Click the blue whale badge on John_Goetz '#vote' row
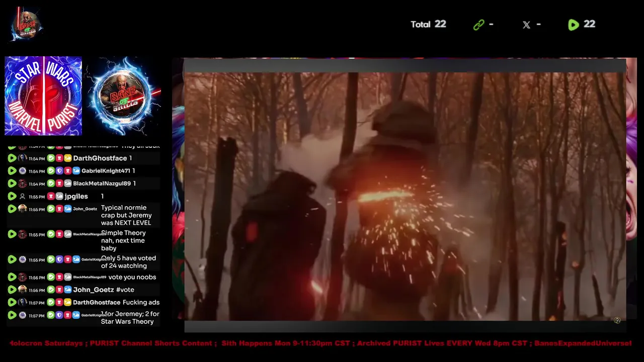The width and height of the screenshot is (644, 362). click(x=68, y=290)
